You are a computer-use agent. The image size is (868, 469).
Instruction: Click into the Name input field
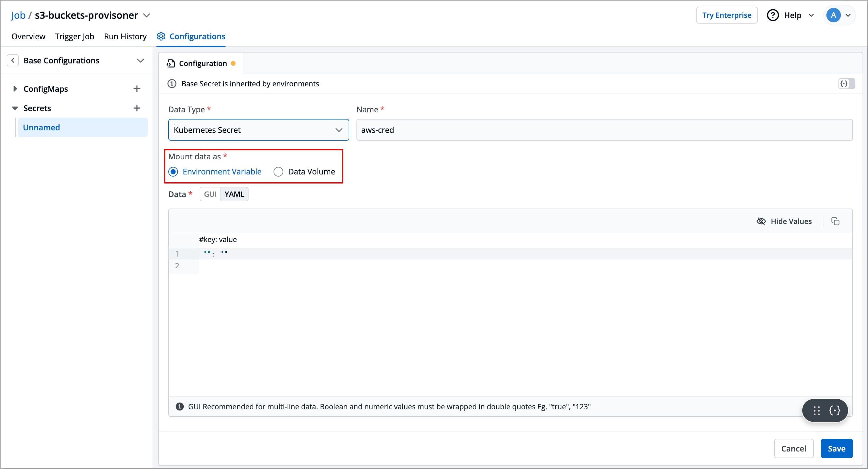coord(604,130)
